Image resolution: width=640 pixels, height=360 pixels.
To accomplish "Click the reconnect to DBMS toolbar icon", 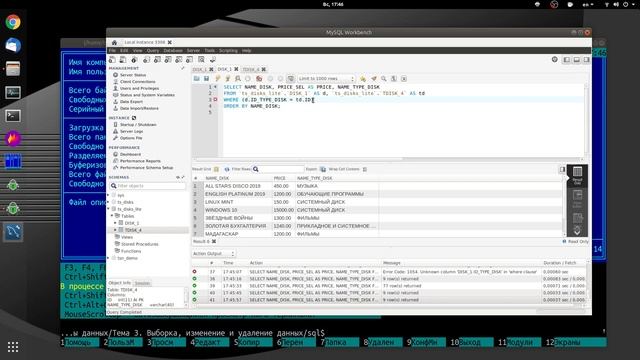I will point(213,60).
